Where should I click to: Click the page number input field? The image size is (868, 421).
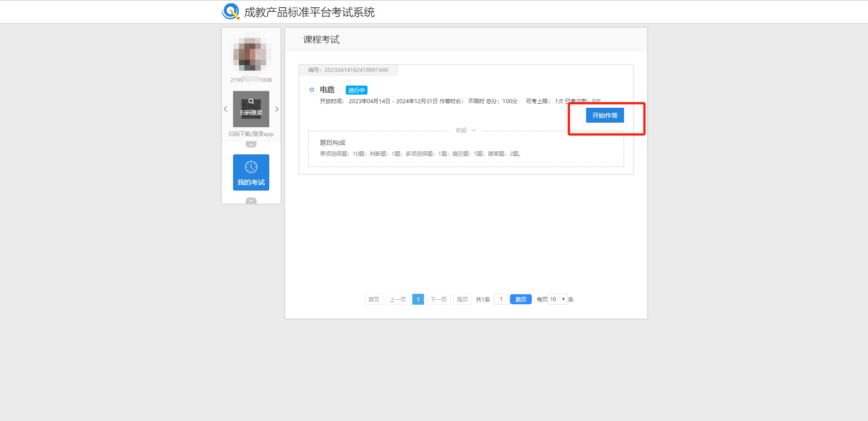[x=501, y=299]
